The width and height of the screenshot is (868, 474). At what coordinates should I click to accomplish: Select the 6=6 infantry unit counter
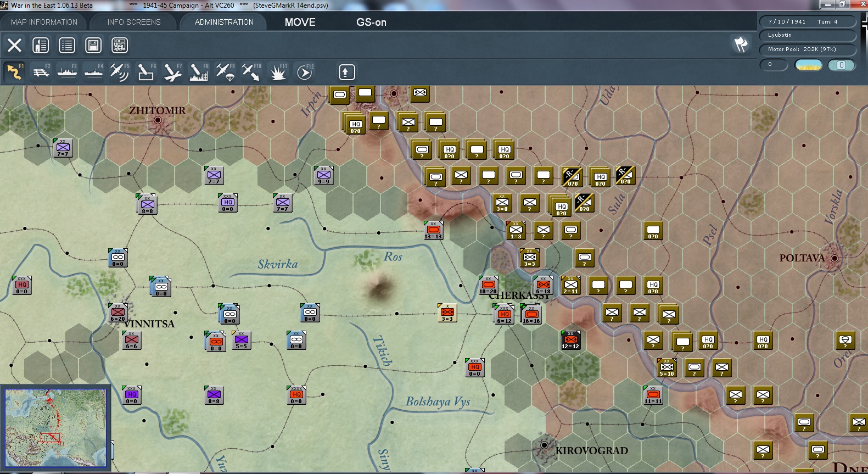[x=131, y=341]
